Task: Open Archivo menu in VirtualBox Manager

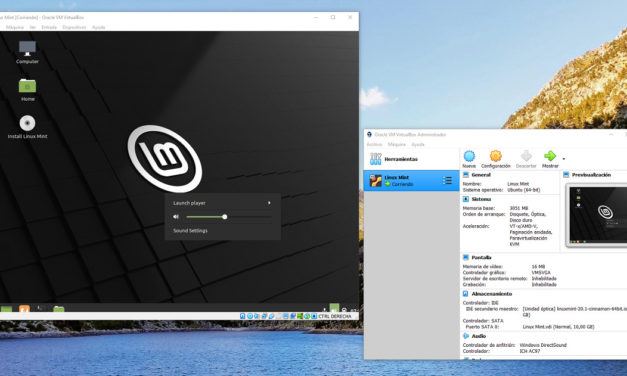Action: [374, 144]
